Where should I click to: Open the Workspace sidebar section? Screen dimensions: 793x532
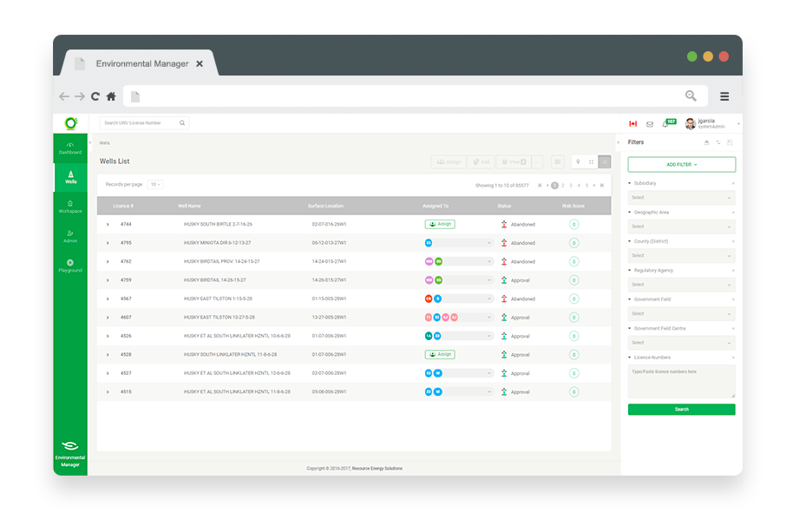[x=69, y=207]
